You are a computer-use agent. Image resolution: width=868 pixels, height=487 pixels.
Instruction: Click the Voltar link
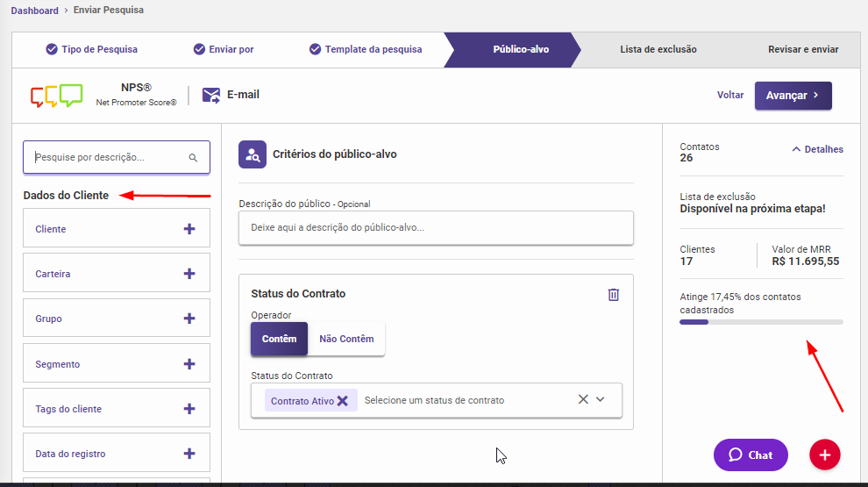730,96
